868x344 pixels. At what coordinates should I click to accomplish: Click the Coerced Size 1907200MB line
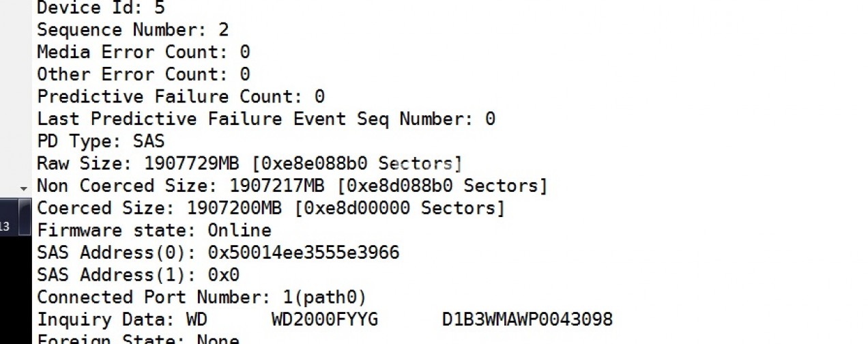click(x=270, y=208)
